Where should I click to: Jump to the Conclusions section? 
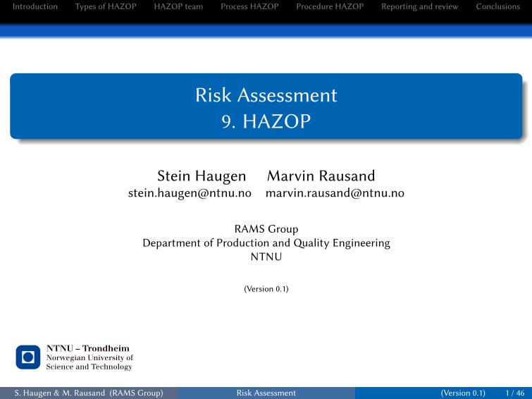point(497,6)
